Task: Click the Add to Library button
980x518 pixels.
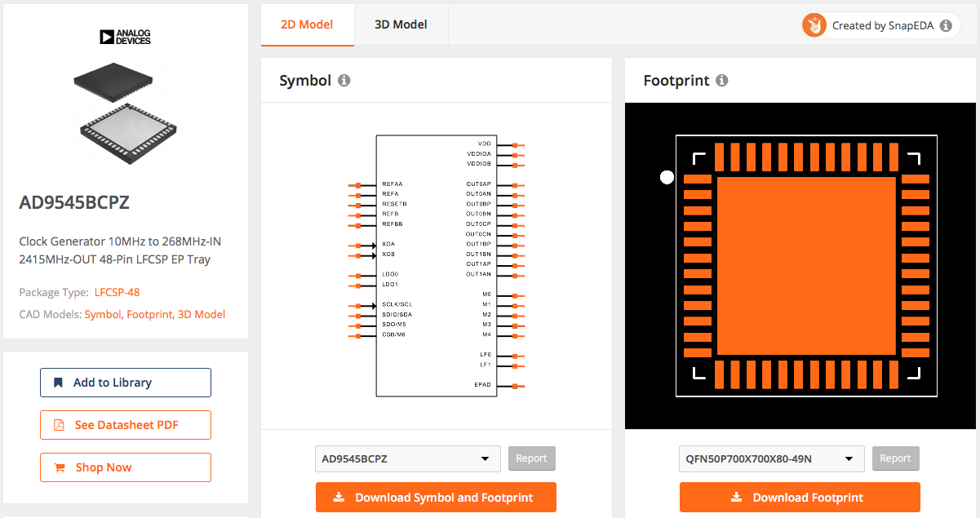Action: (126, 383)
